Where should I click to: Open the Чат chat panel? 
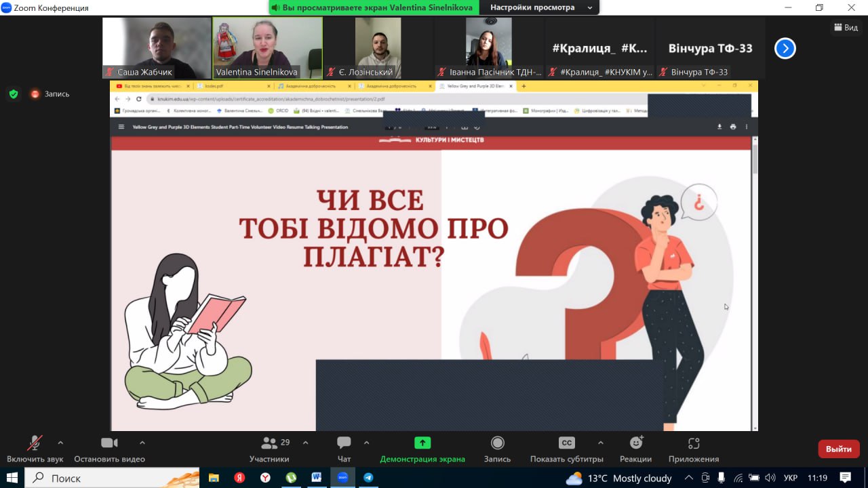coord(344,443)
